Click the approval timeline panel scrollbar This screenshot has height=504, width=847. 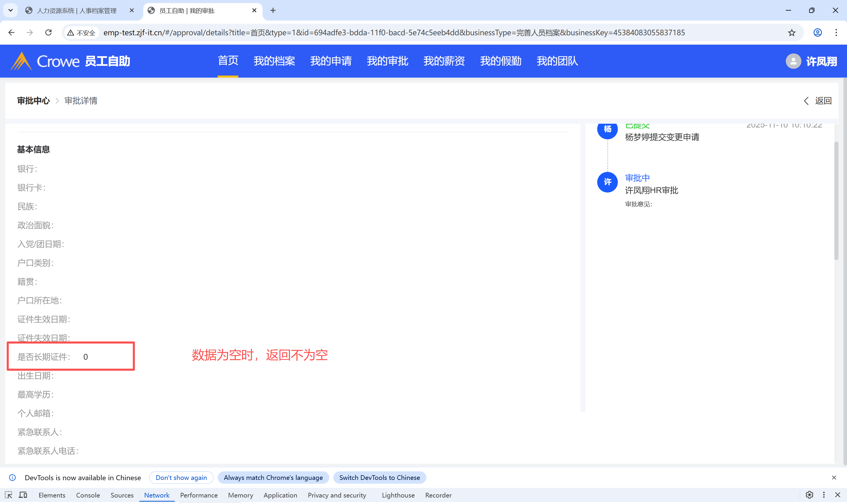click(836, 200)
